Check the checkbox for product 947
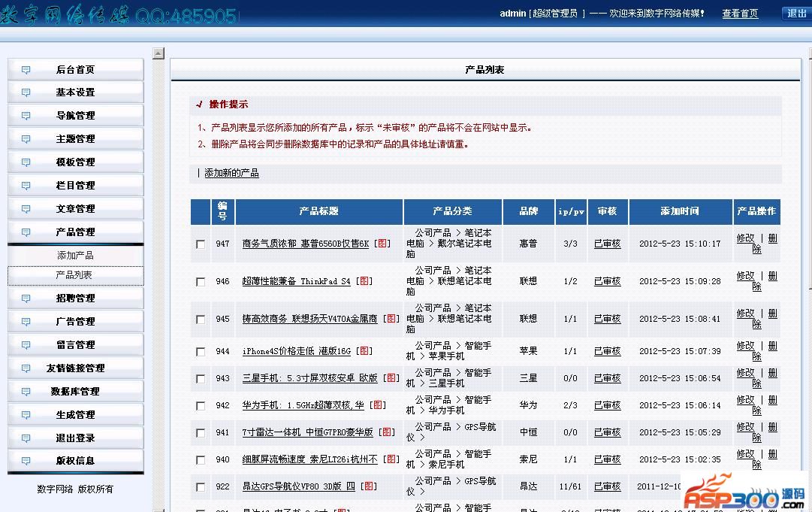812x512 pixels. (201, 244)
